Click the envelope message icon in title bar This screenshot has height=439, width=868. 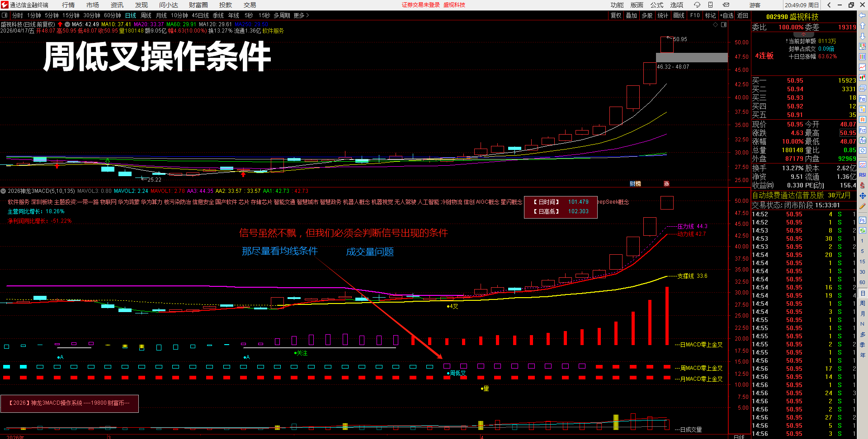726,5
